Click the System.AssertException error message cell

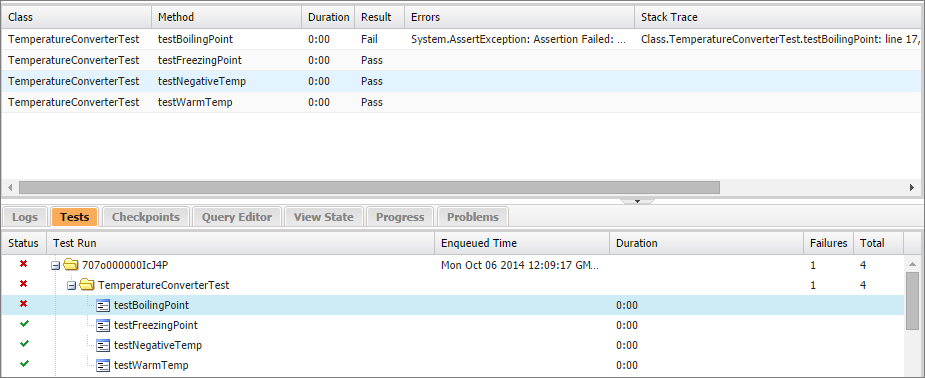(x=519, y=40)
